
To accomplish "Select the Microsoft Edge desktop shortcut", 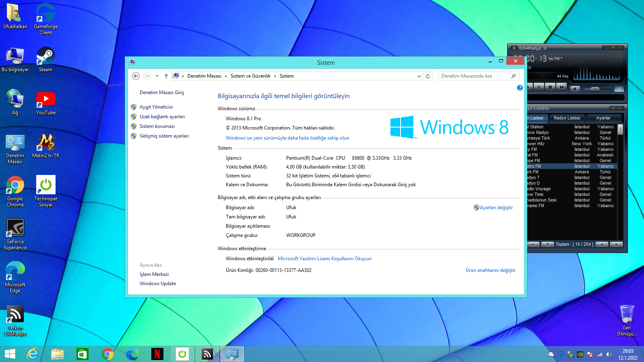I will [15, 278].
